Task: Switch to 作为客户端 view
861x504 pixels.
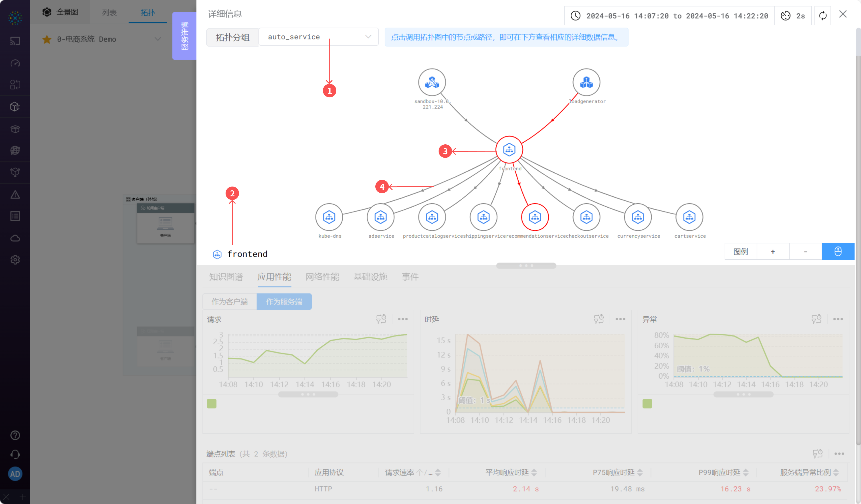Action: pos(230,301)
